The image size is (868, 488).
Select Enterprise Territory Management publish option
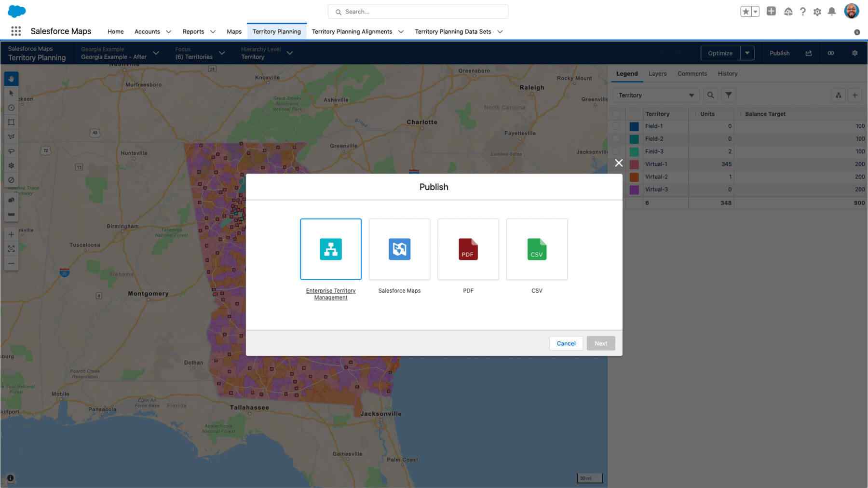(x=331, y=249)
